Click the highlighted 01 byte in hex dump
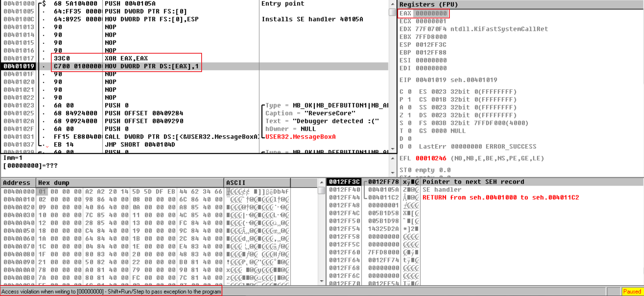This screenshot has width=644, height=296. [42, 191]
